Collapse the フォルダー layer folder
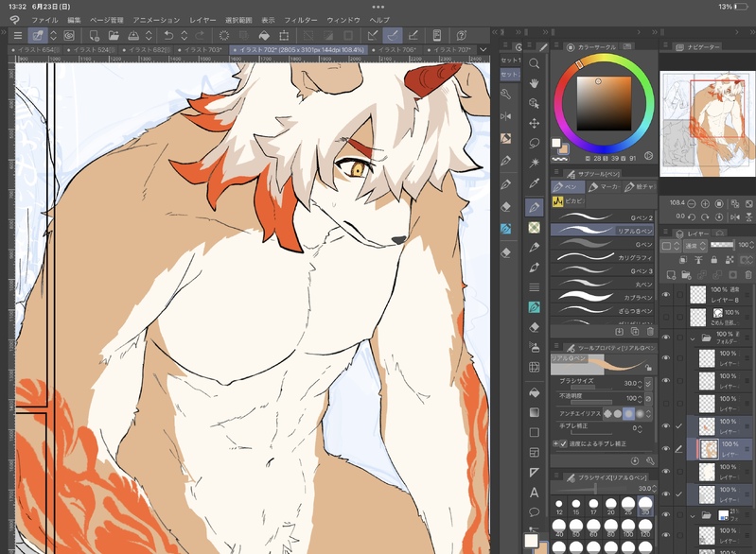Image resolution: width=756 pixels, height=554 pixels. point(693,338)
